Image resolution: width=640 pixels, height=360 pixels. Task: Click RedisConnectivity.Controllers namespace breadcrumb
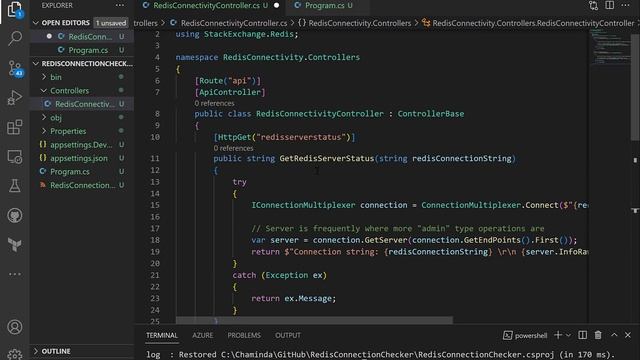click(x=359, y=23)
